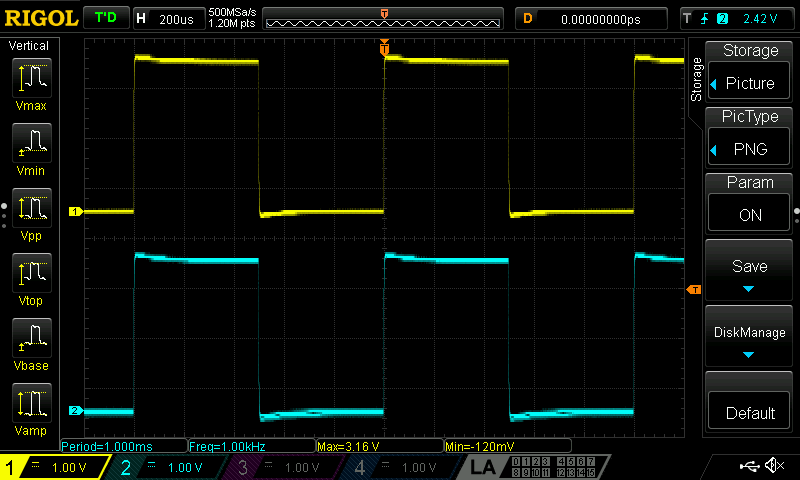
Task: Select the Vmin measurement icon
Action: click(x=31, y=148)
